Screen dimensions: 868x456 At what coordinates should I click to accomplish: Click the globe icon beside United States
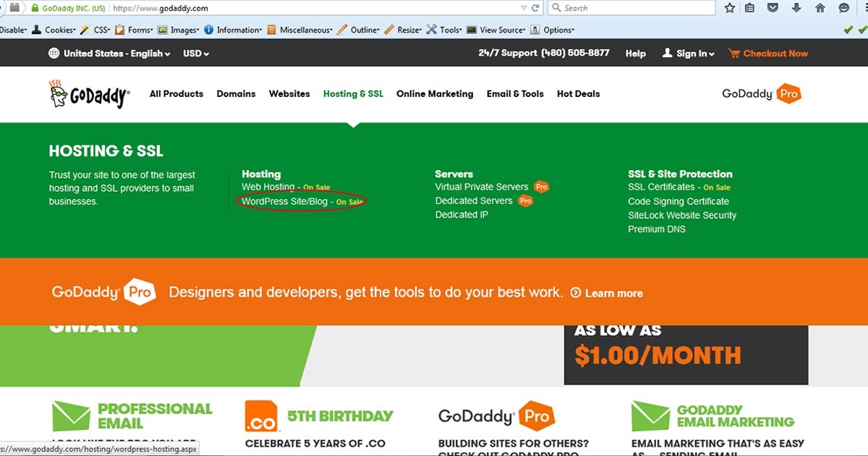(54, 54)
